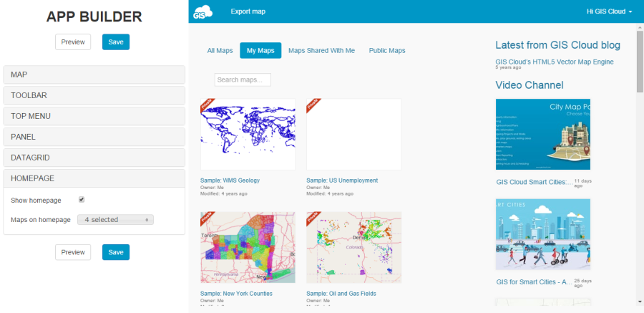Click Private ribbon on Oil and Gas Fields map
This screenshot has height=313, width=644.
[x=313, y=218]
